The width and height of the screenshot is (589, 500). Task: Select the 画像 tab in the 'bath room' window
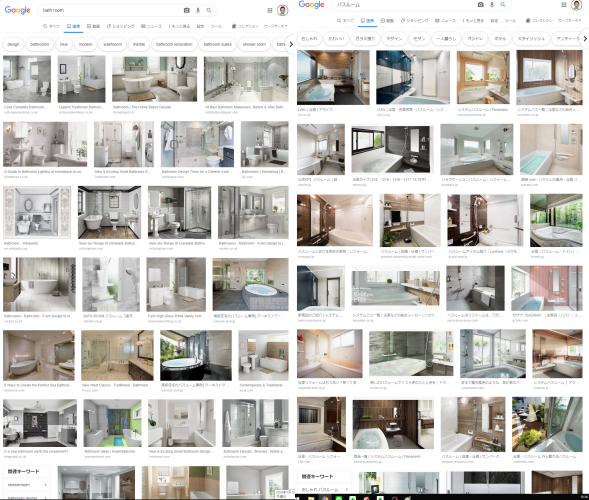[x=73, y=26]
